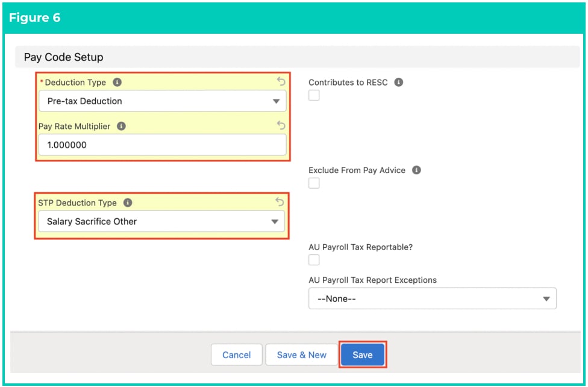
Task: Expand the STP Deduction Type picklist
Action: coord(161,221)
